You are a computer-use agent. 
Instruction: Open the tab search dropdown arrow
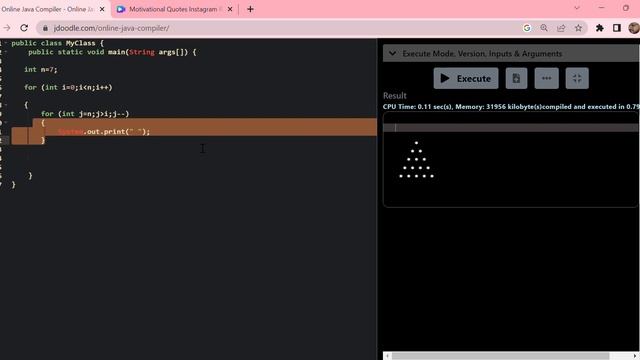pyautogui.click(x=577, y=8)
